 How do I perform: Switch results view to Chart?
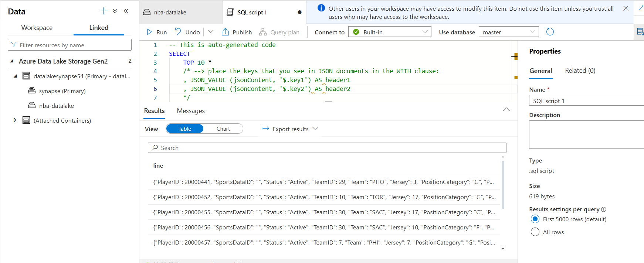(x=223, y=129)
